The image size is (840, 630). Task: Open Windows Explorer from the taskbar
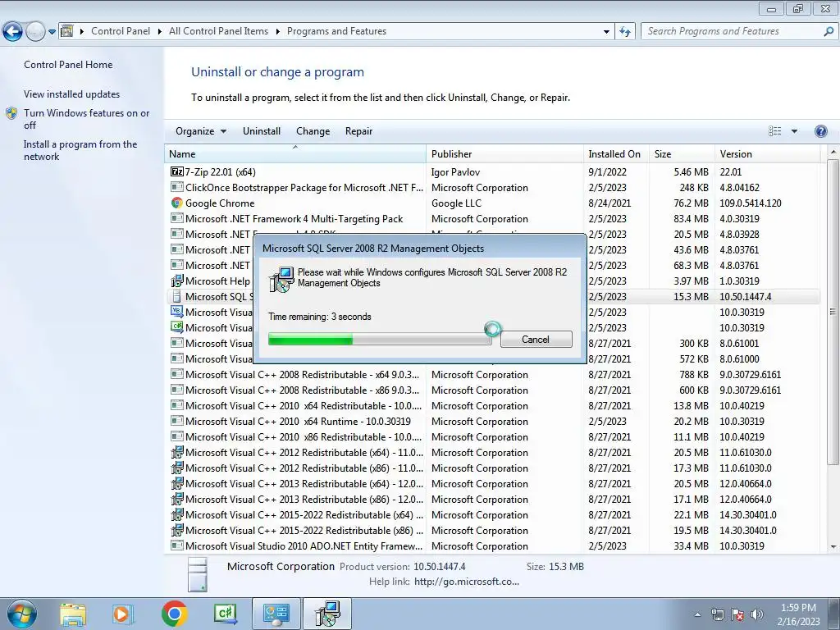73,614
